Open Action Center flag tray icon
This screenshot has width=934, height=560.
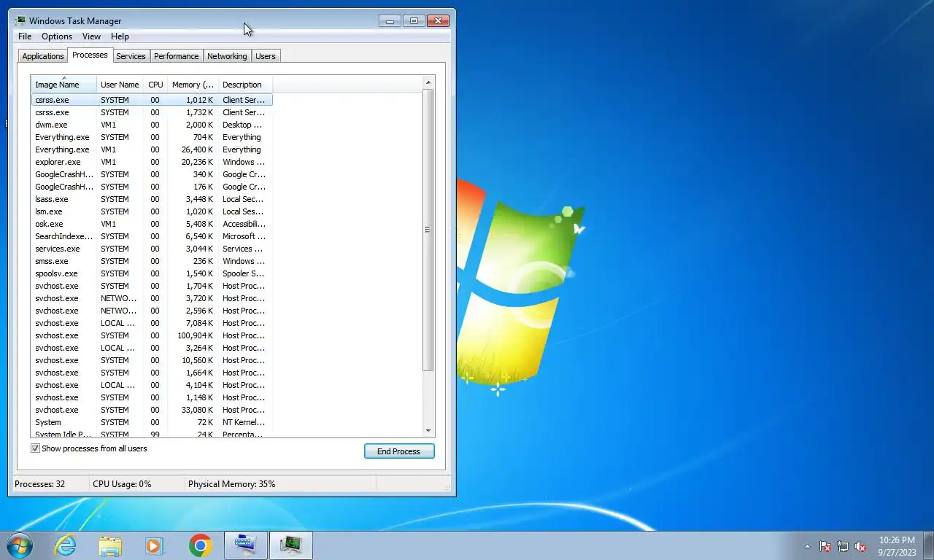coord(825,546)
